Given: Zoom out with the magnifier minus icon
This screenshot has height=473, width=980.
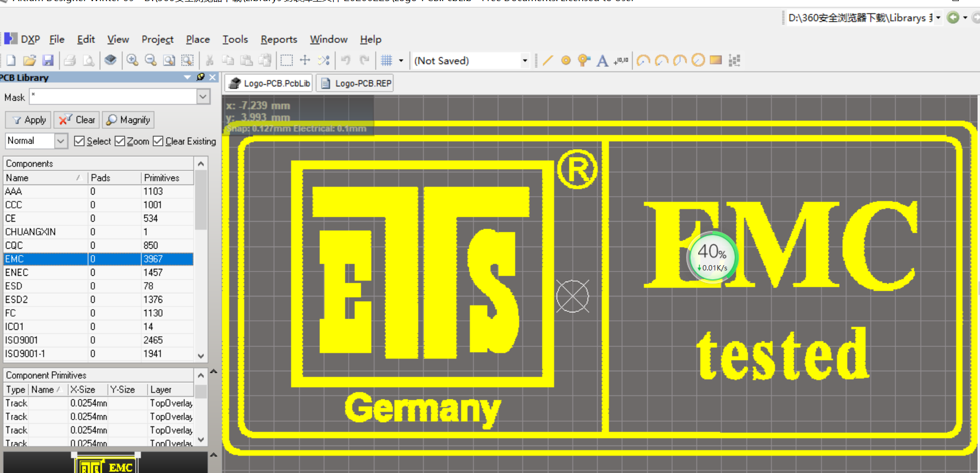Looking at the screenshot, I should pos(150,60).
